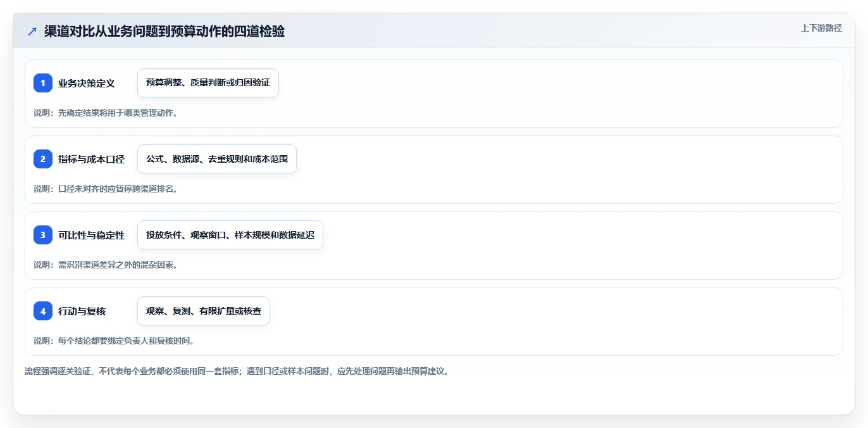Click the 预算调整、质量判断或归因验证 chip

(x=208, y=83)
